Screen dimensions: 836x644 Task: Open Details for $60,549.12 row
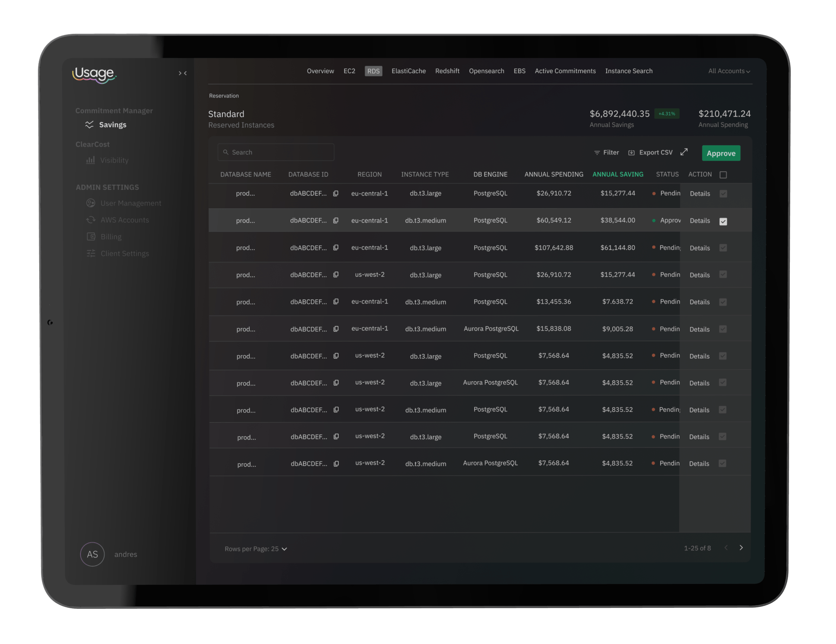(x=700, y=221)
